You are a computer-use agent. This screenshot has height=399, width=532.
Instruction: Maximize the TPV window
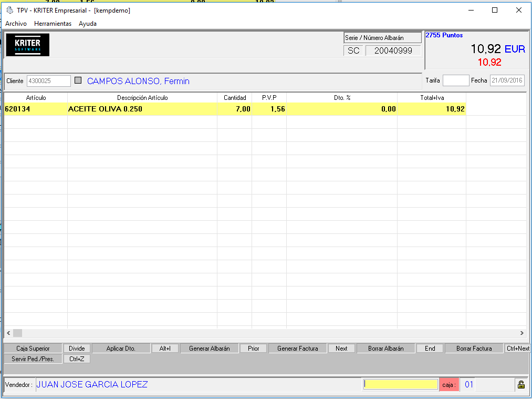tap(495, 10)
